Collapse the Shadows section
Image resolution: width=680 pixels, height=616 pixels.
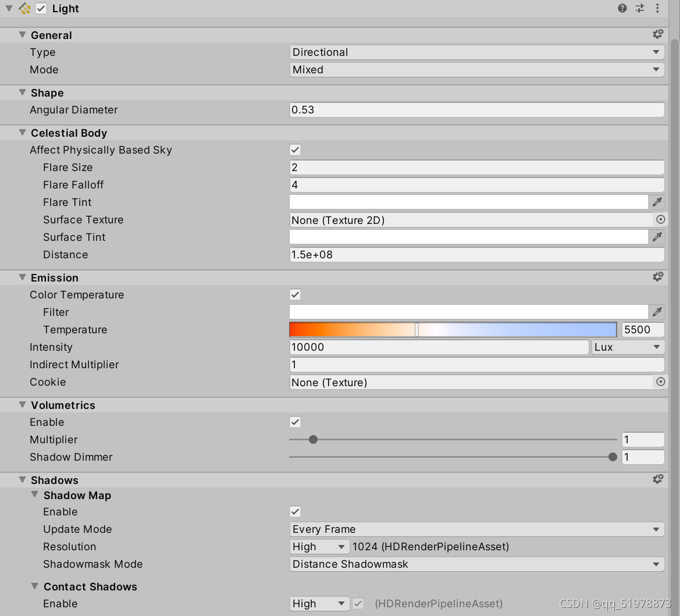pyautogui.click(x=22, y=479)
